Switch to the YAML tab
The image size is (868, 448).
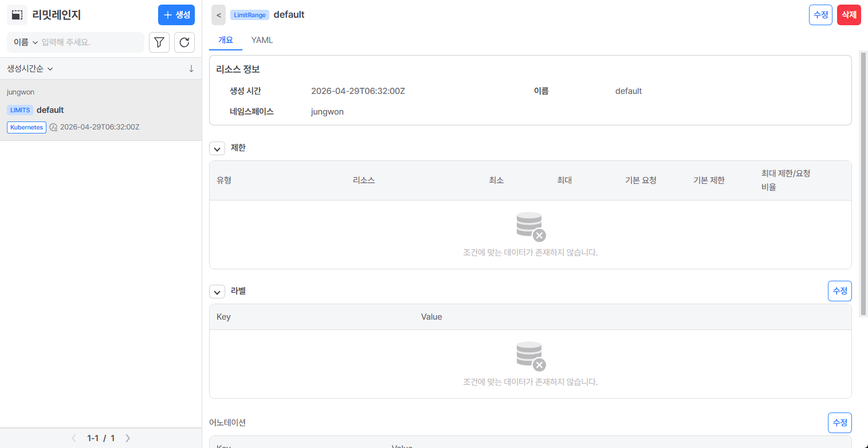tap(262, 40)
